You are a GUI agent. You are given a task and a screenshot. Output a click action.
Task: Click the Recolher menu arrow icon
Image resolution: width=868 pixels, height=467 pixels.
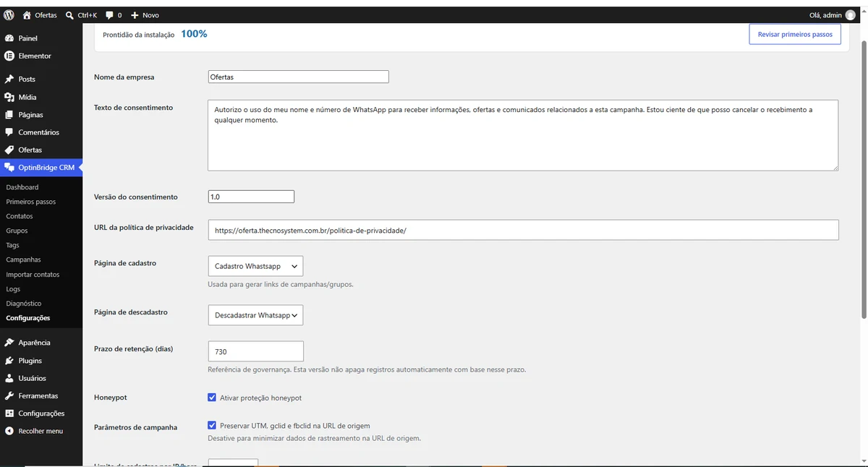[x=9, y=431]
